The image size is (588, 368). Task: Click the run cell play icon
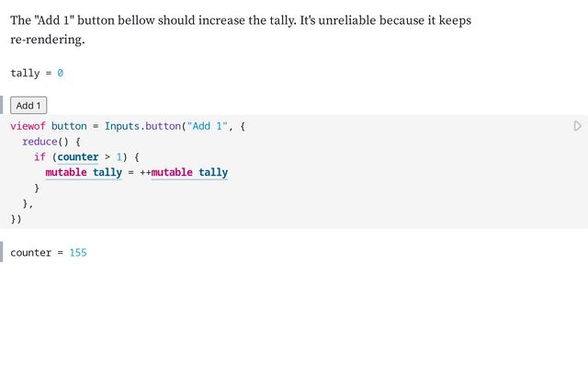[578, 126]
